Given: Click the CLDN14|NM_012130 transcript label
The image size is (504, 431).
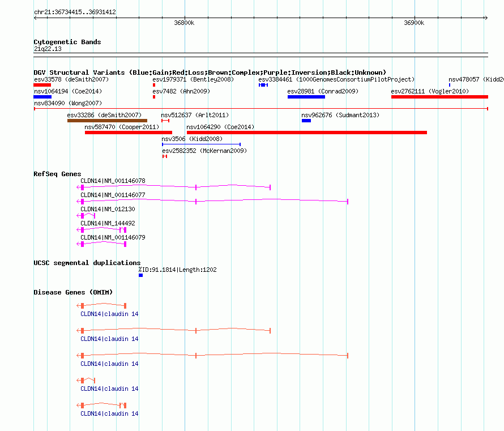Looking at the screenshot, I should (108, 209).
